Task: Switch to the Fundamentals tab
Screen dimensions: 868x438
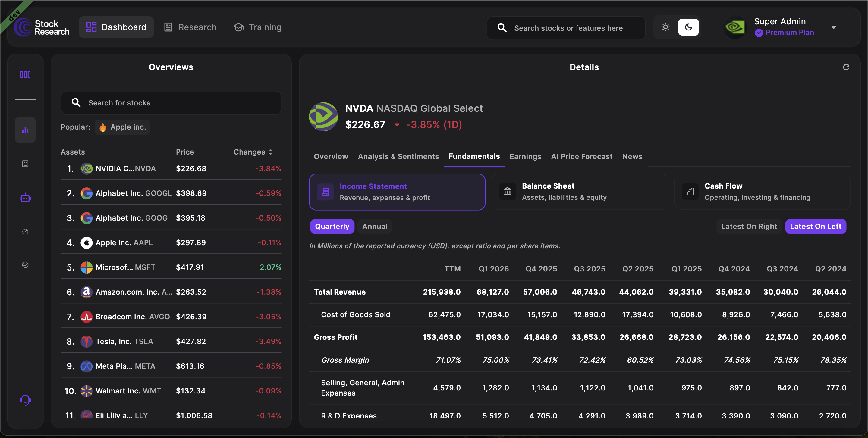Action: pyautogui.click(x=474, y=156)
